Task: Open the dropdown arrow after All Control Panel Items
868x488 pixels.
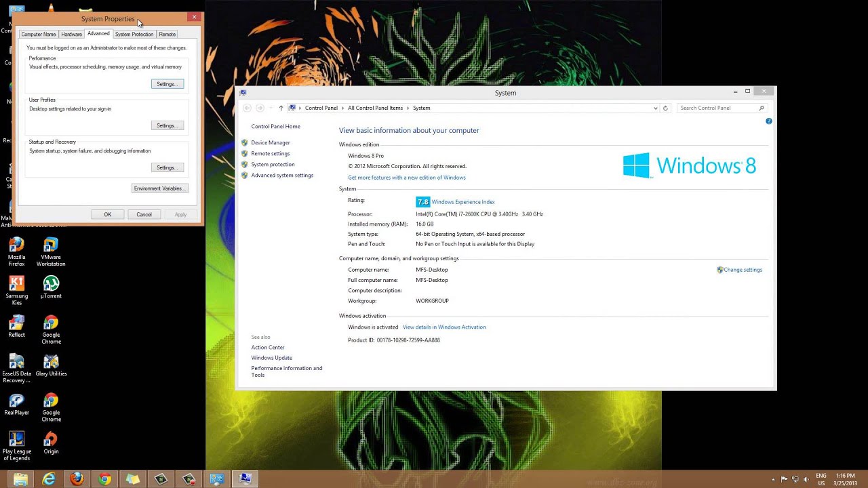Action: 408,108
